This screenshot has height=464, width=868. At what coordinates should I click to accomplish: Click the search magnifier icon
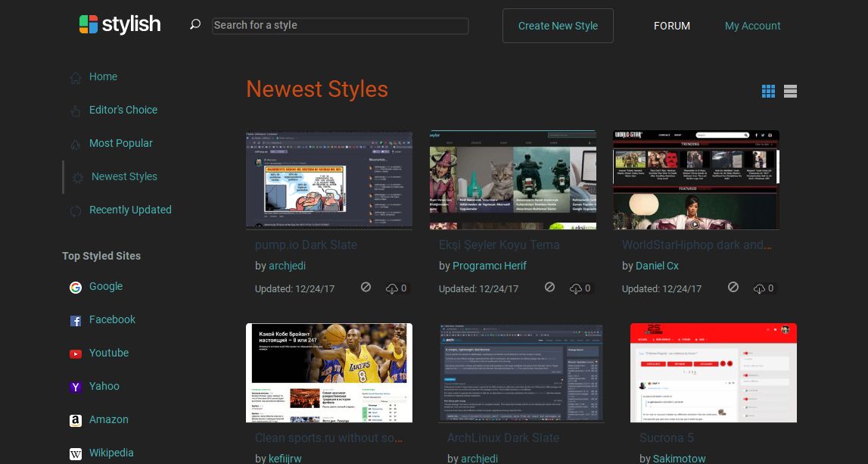click(x=194, y=24)
